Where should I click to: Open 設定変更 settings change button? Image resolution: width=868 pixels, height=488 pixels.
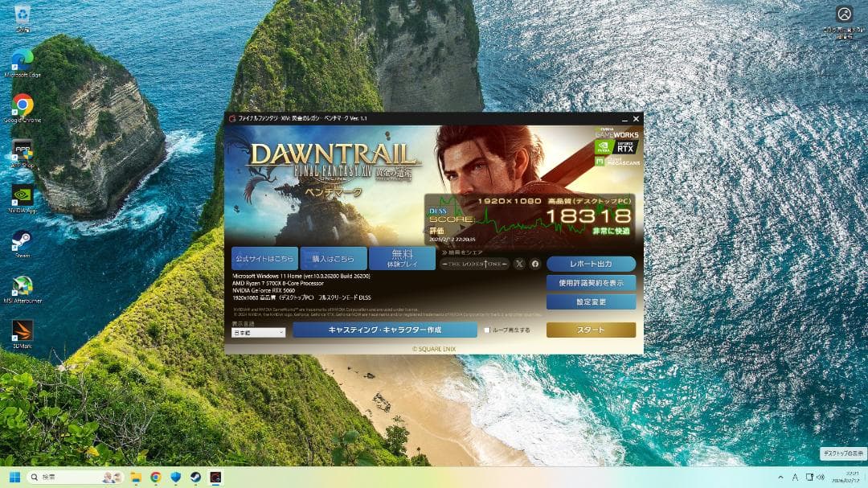(x=591, y=301)
